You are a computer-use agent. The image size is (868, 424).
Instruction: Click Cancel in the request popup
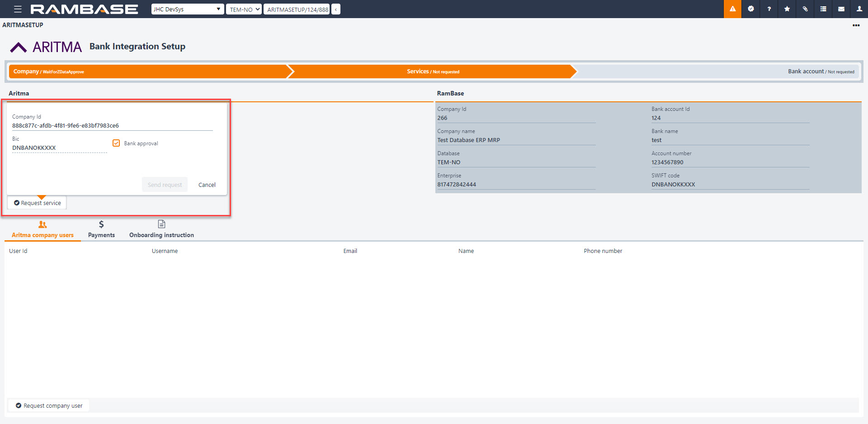coord(207,185)
